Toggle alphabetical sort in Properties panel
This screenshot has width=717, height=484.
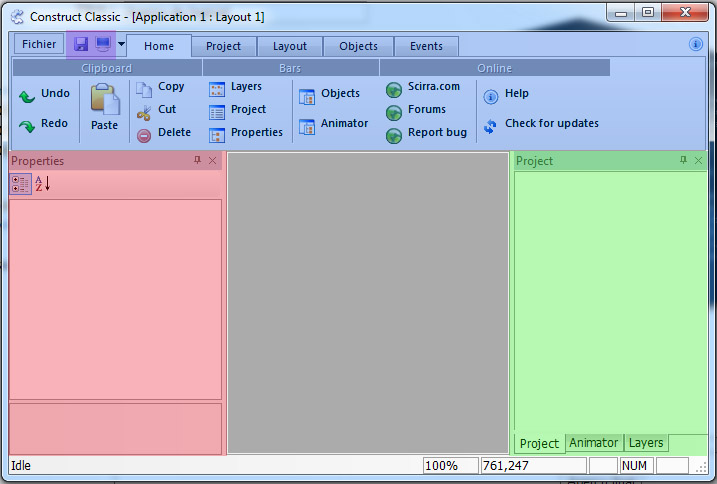43,184
